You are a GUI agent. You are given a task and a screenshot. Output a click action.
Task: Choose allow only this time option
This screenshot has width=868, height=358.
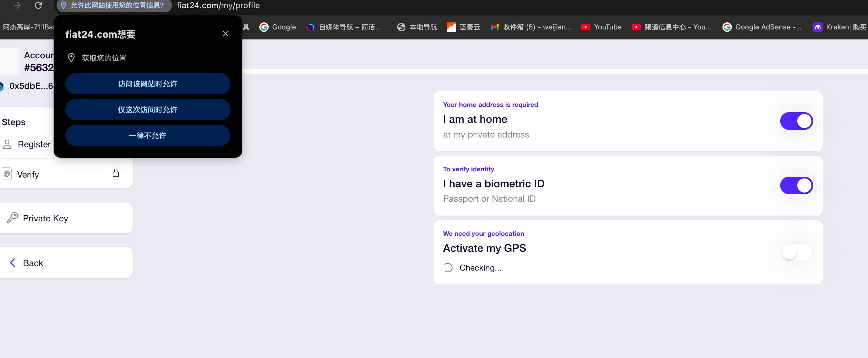pyautogui.click(x=148, y=110)
